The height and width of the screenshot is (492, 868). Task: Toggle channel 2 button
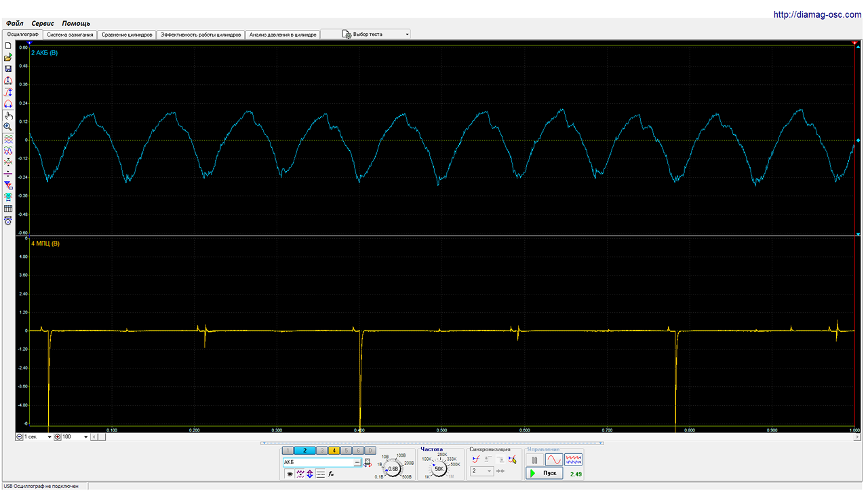tap(304, 451)
